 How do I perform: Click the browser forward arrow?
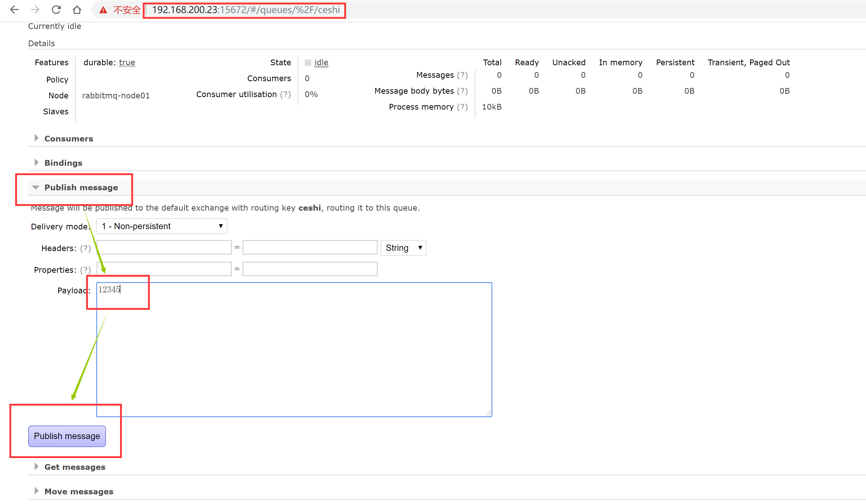click(x=35, y=10)
